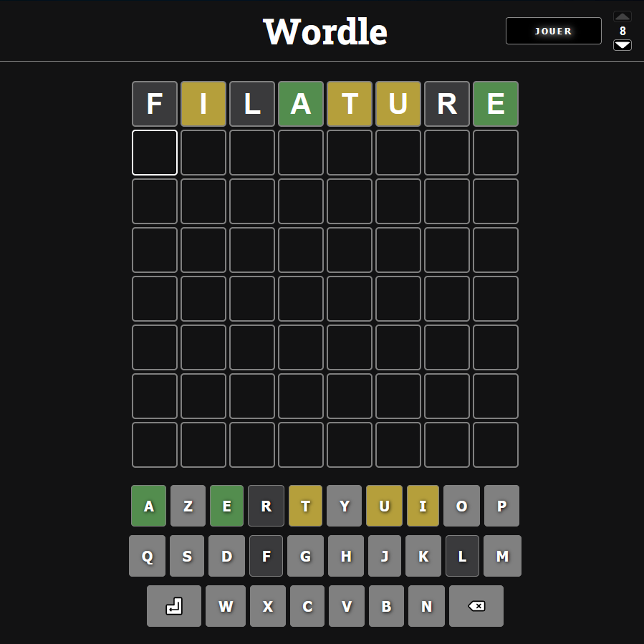Click the yellow I tile in first guess
644x644 pixels.
203,104
